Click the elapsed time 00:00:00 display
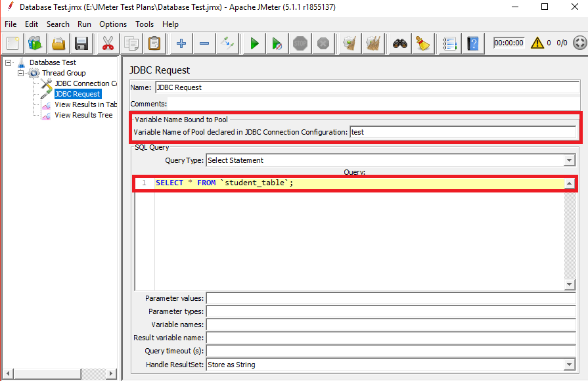Screen dimensions: 588x381 [x=509, y=43]
